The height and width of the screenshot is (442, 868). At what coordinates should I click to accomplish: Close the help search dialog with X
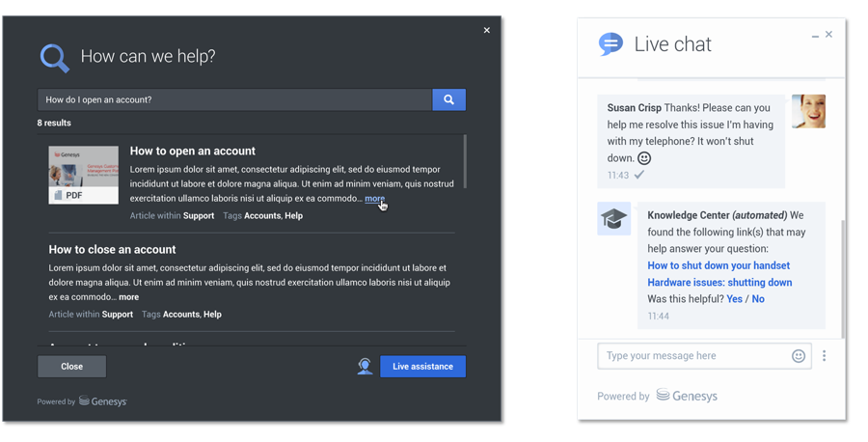(487, 31)
